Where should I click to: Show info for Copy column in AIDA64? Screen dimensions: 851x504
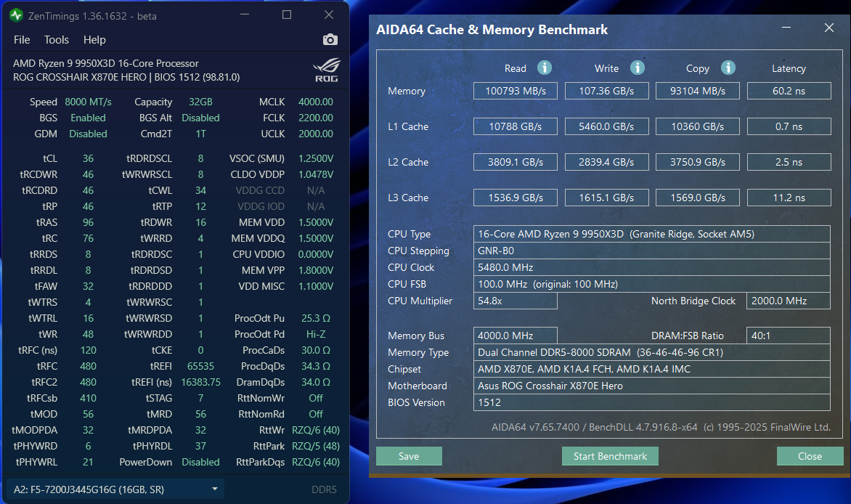pyautogui.click(x=728, y=68)
